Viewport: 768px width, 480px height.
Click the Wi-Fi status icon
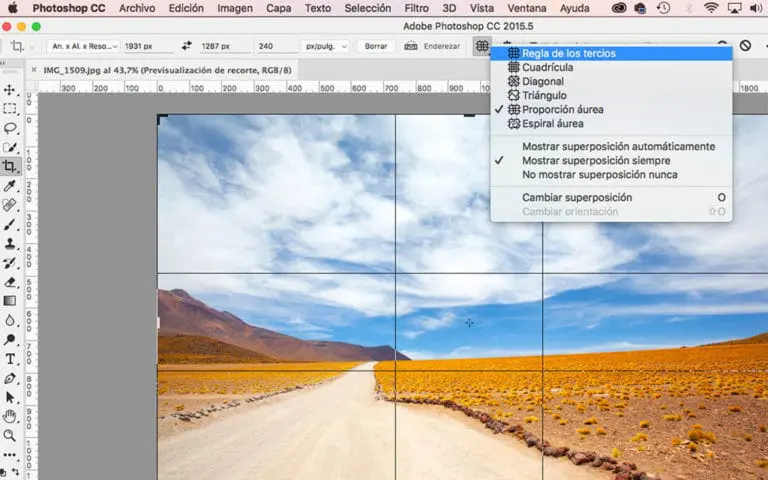point(711,8)
